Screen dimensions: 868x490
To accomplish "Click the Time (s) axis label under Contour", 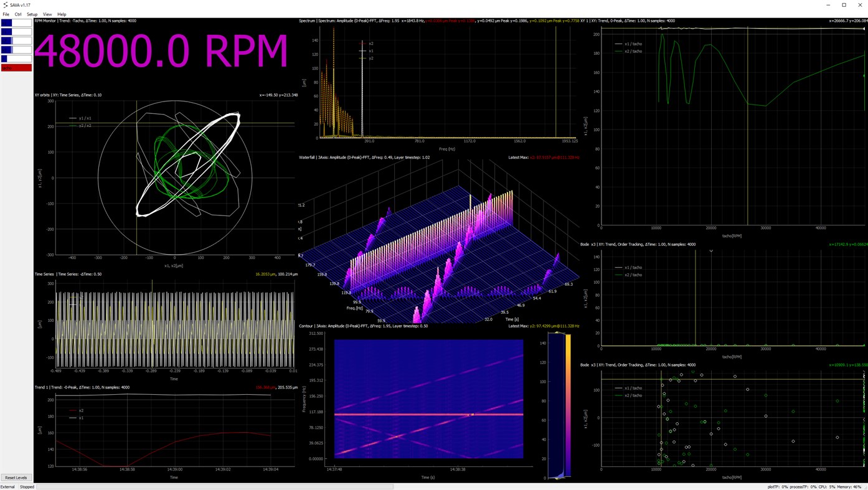I will (x=427, y=478).
